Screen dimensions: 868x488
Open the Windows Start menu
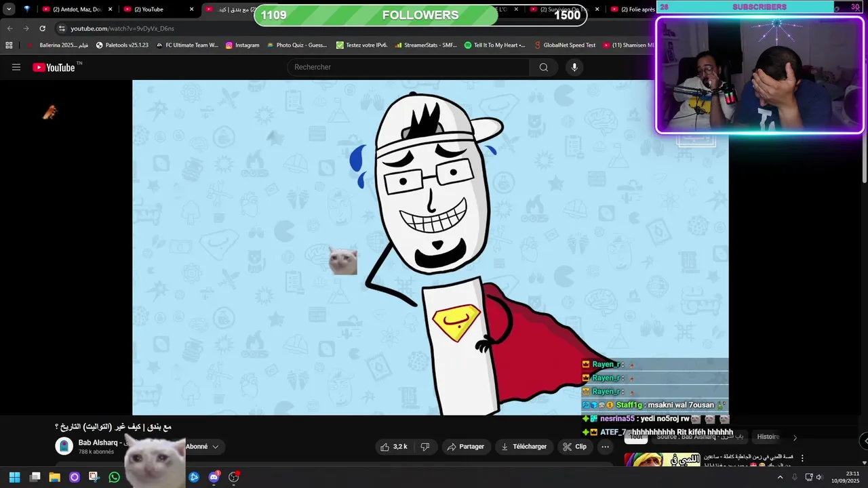14,477
